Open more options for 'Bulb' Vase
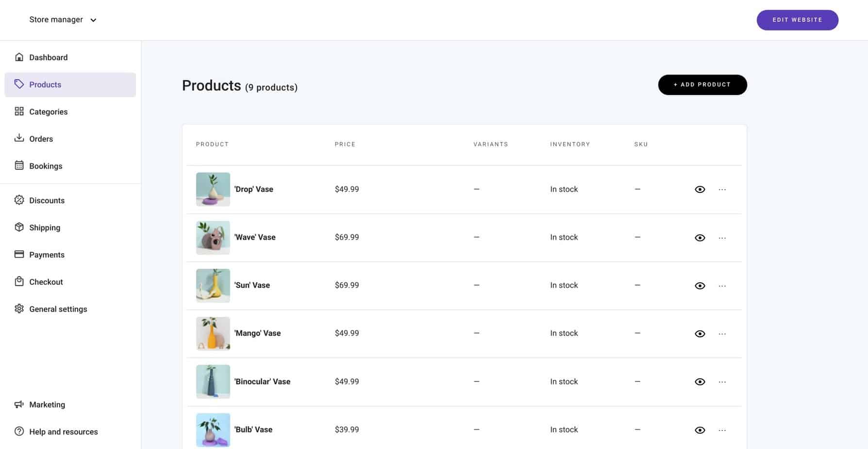 point(722,430)
